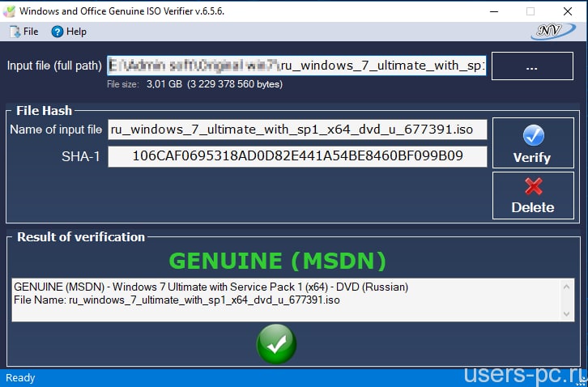Viewport: 588px width, 387px height.
Task: Click the "File Name: ru_windows_7_ultimate" result line
Action: click(177, 300)
